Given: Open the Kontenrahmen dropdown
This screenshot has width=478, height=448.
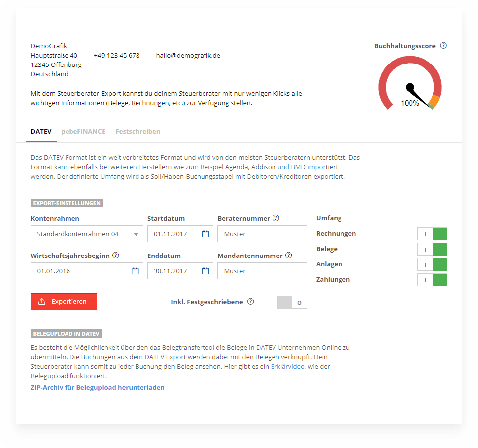Looking at the screenshot, I should pyautogui.click(x=87, y=234).
